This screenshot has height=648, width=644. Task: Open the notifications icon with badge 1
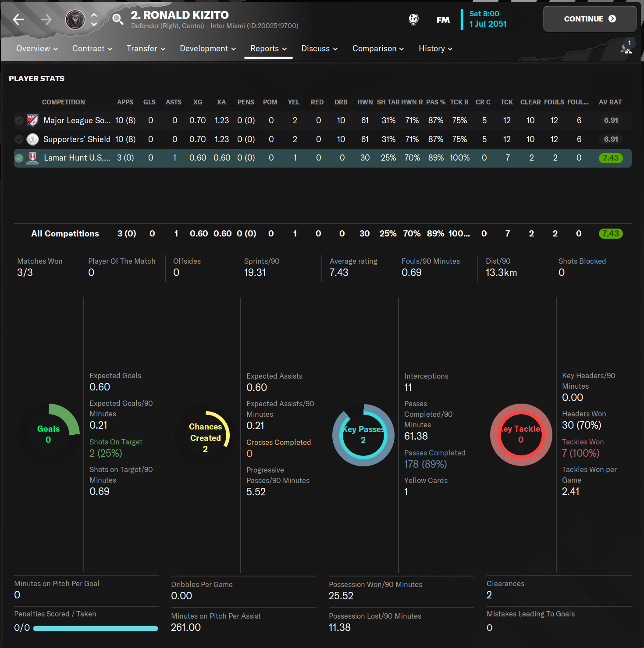click(627, 47)
